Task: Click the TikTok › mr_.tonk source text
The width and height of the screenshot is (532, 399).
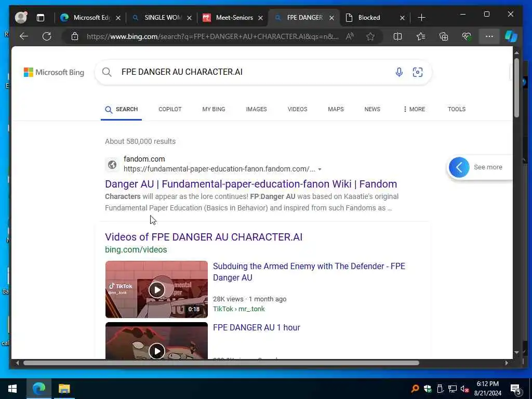Action: coord(239,309)
